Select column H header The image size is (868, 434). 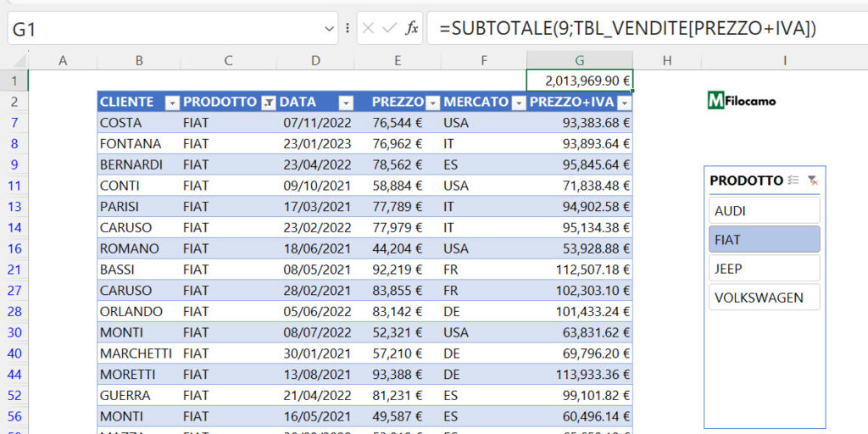[666, 61]
